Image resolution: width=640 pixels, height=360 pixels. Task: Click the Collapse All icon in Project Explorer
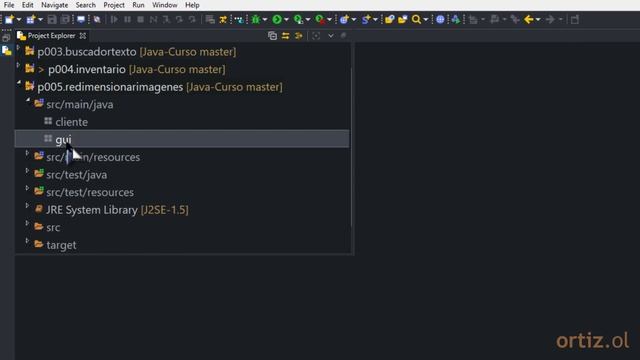click(x=272, y=36)
